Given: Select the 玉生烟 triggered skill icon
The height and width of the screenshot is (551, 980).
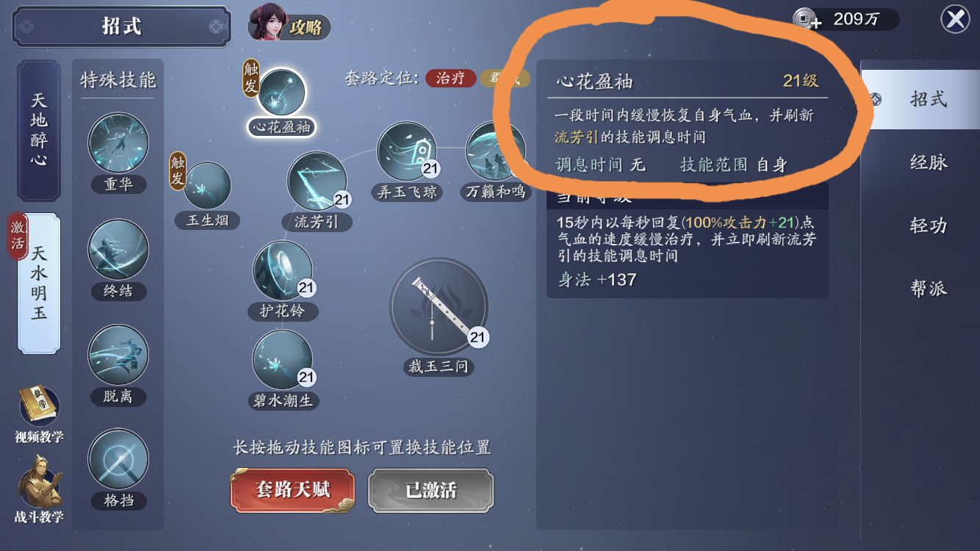Looking at the screenshot, I should (207, 187).
